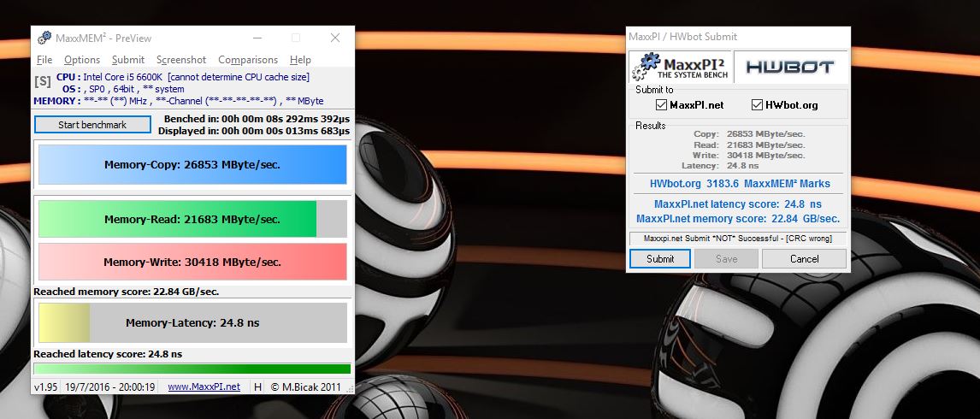Screen dimensions: 980x419
Task: Click the MaxxPI² system bench logo
Action: click(680, 67)
